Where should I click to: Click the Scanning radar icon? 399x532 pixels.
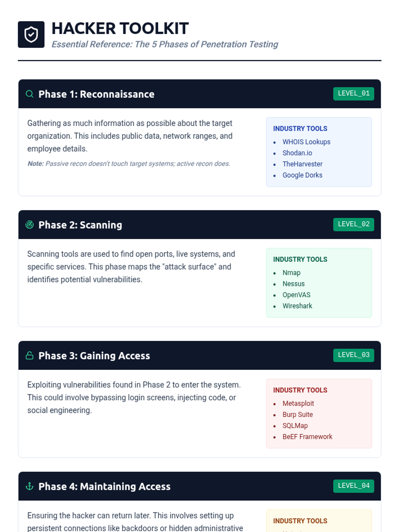[x=30, y=225]
